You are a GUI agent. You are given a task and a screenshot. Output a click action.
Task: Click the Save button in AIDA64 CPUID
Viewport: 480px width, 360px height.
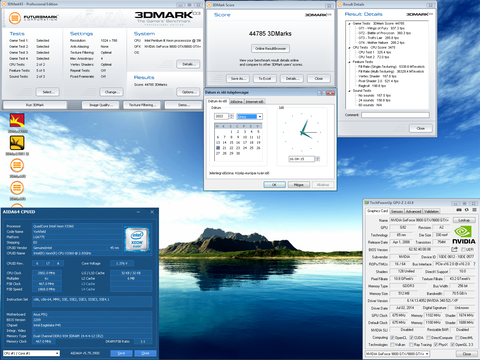coord(121,353)
